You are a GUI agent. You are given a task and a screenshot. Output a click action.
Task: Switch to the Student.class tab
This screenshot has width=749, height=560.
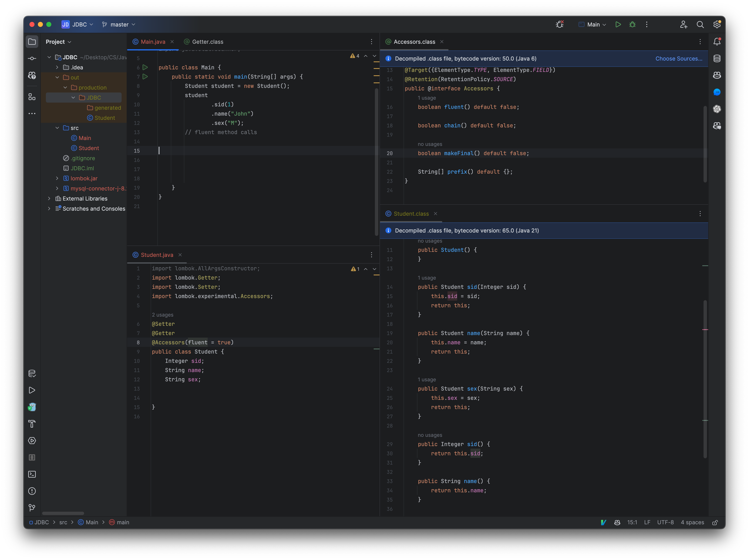[411, 214]
